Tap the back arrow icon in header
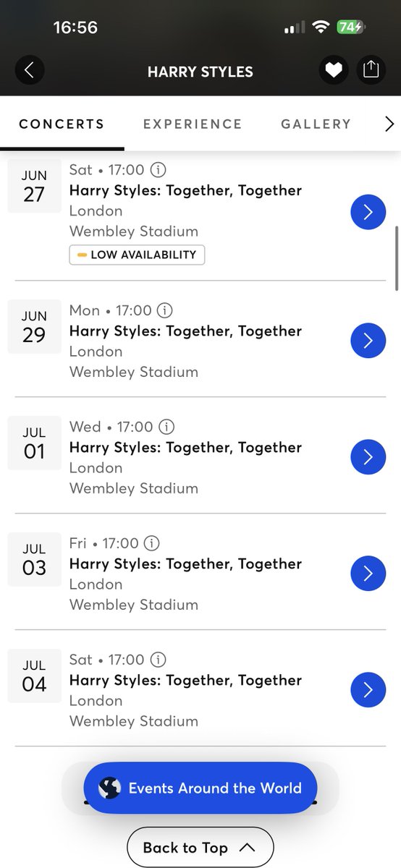This screenshot has width=401, height=868. [x=30, y=69]
